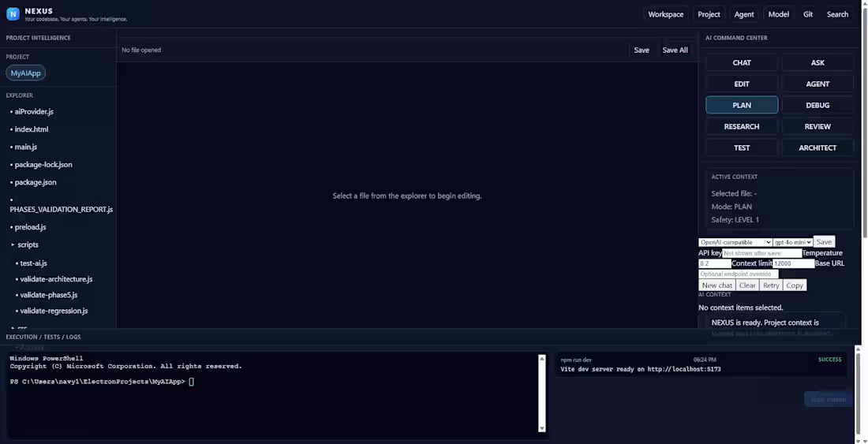Save the model provider settings
This screenshot has width=868, height=444.
tap(824, 241)
